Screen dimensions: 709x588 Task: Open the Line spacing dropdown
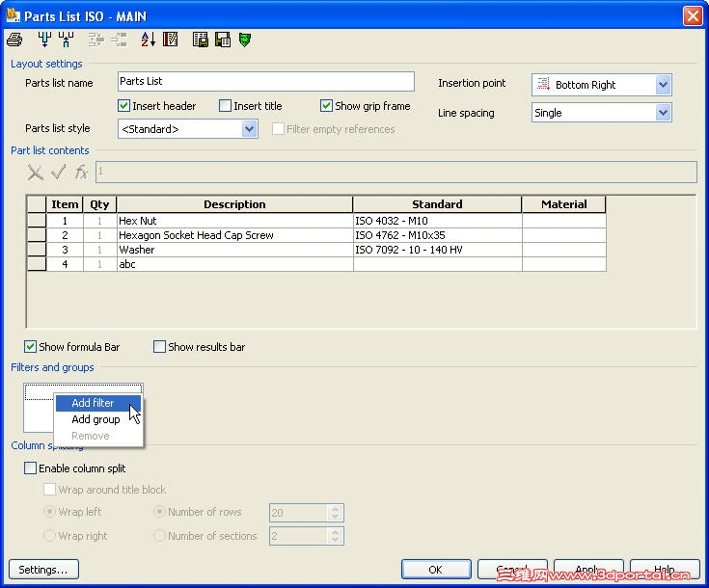point(663,113)
